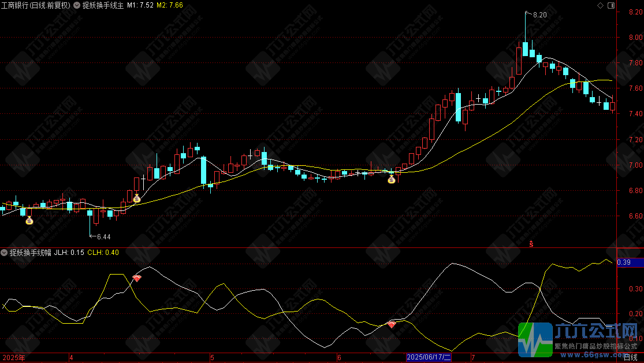
Task: Click the red diamond marker in April sub-chart
Action: point(137,279)
